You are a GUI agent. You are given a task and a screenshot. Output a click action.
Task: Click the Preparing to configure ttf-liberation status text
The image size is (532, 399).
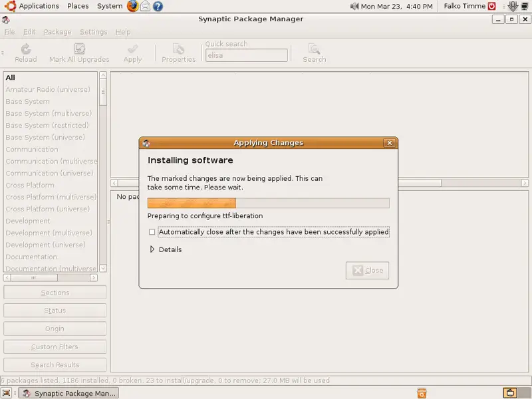pos(205,215)
